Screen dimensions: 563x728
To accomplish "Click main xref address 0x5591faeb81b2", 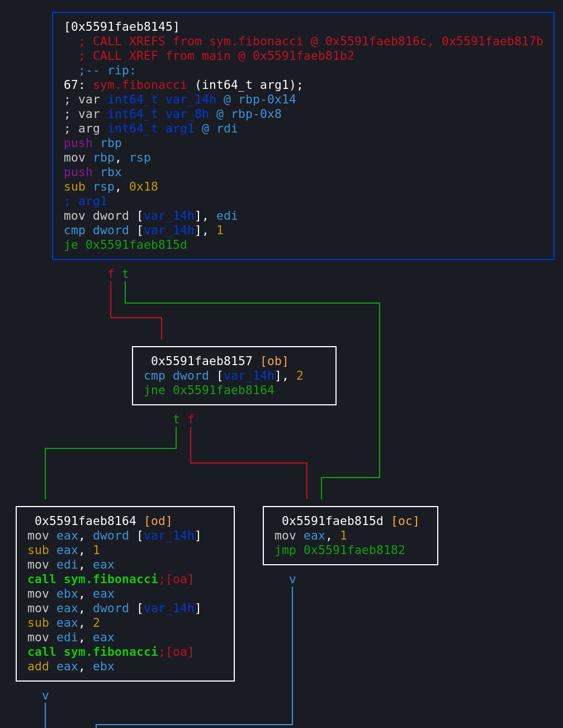I will [303, 56].
